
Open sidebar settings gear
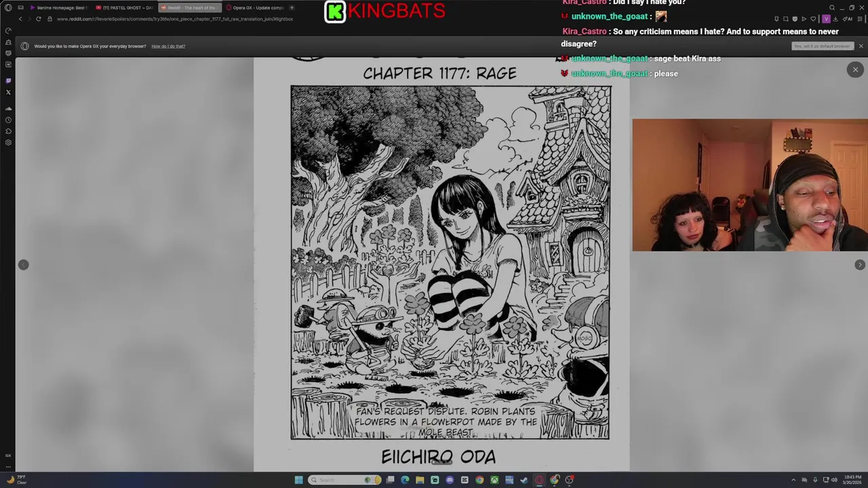[8, 142]
